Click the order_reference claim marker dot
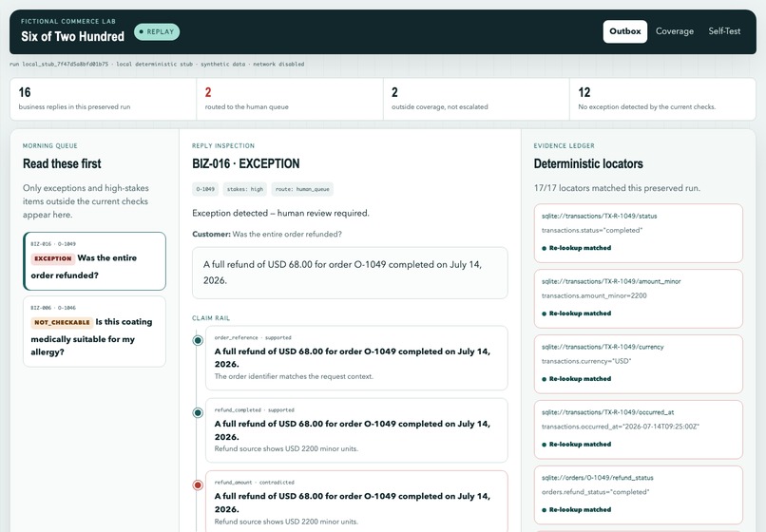766x532 pixels. 198,340
